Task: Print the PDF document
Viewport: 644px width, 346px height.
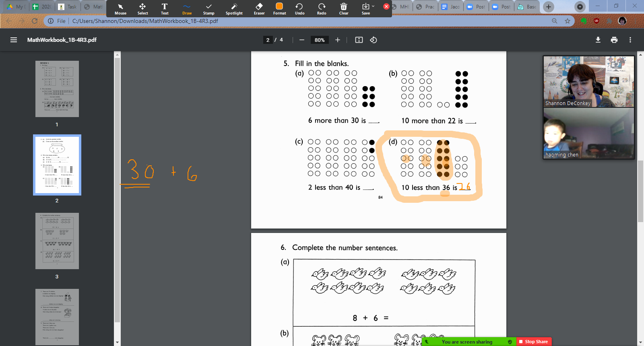Action: 614,40
